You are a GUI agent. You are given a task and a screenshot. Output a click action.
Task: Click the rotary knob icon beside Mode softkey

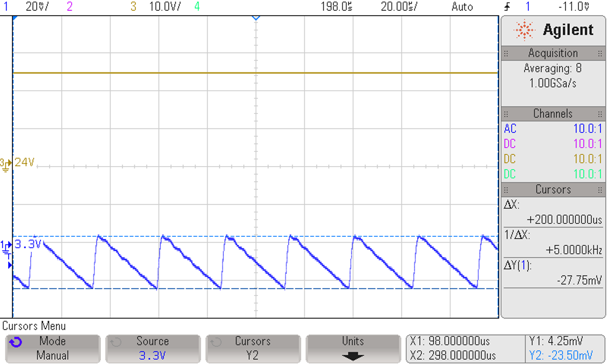pos(16,340)
